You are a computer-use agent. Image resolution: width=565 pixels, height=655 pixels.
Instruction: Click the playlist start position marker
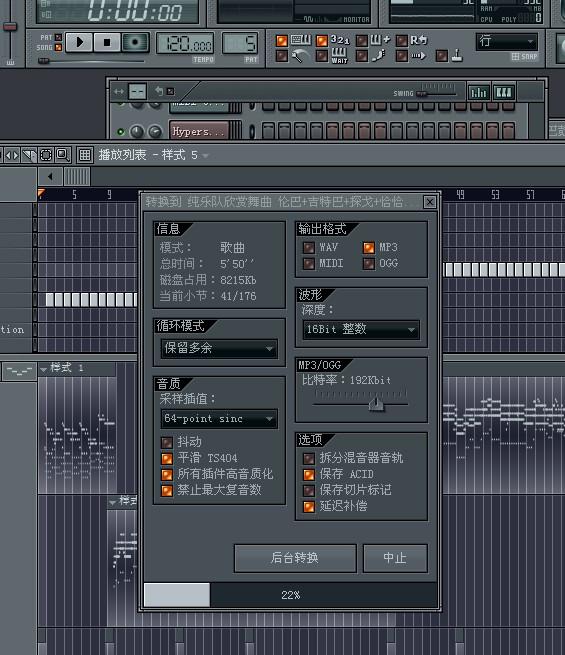tap(41, 193)
